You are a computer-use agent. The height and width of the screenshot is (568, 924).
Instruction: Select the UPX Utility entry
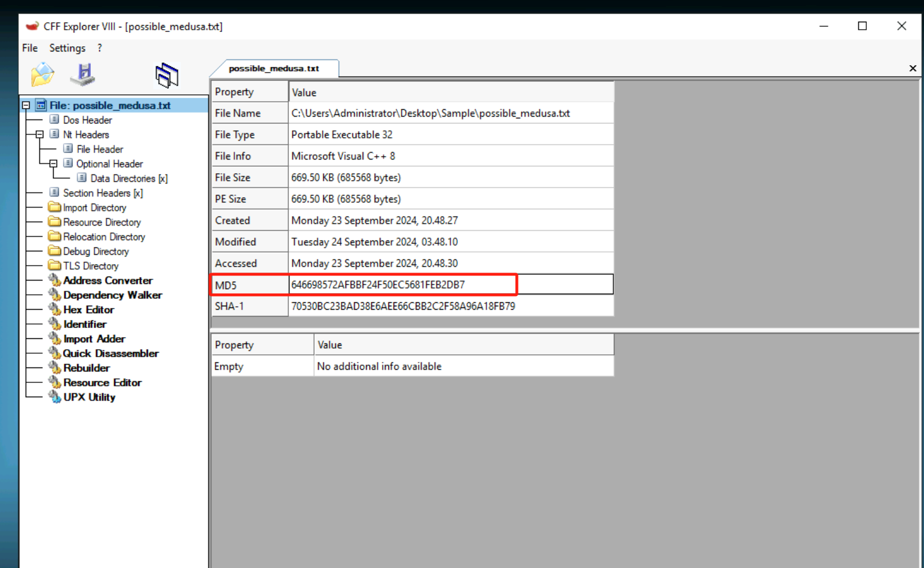coord(89,397)
